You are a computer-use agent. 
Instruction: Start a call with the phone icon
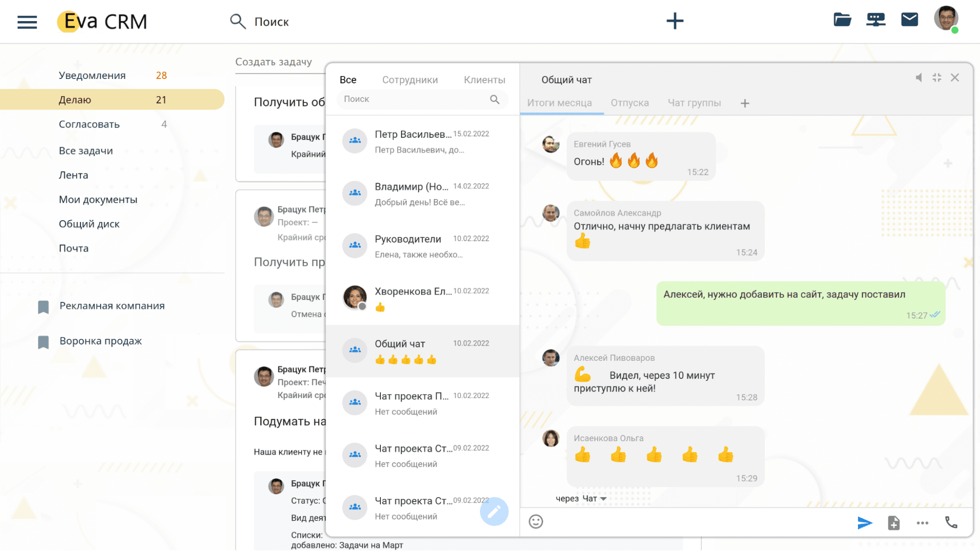click(951, 522)
